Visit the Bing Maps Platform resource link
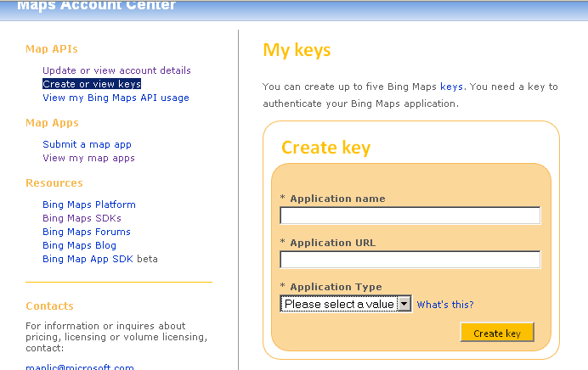The width and height of the screenshot is (588, 370). click(89, 205)
